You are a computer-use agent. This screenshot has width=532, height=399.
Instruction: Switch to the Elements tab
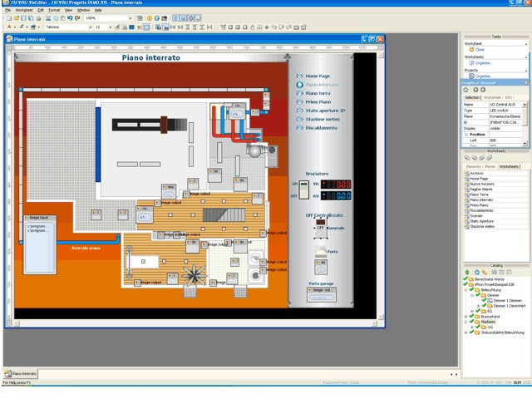coord(474,166)
